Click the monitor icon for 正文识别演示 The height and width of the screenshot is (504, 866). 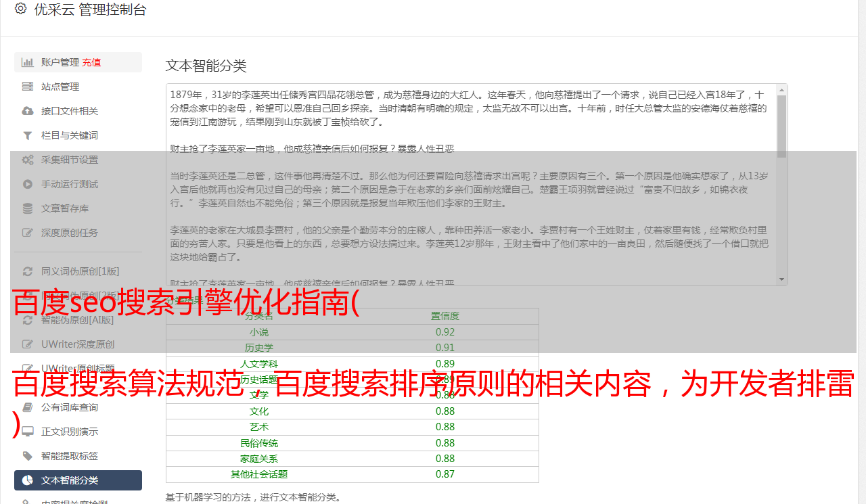(x=28, y=432)
